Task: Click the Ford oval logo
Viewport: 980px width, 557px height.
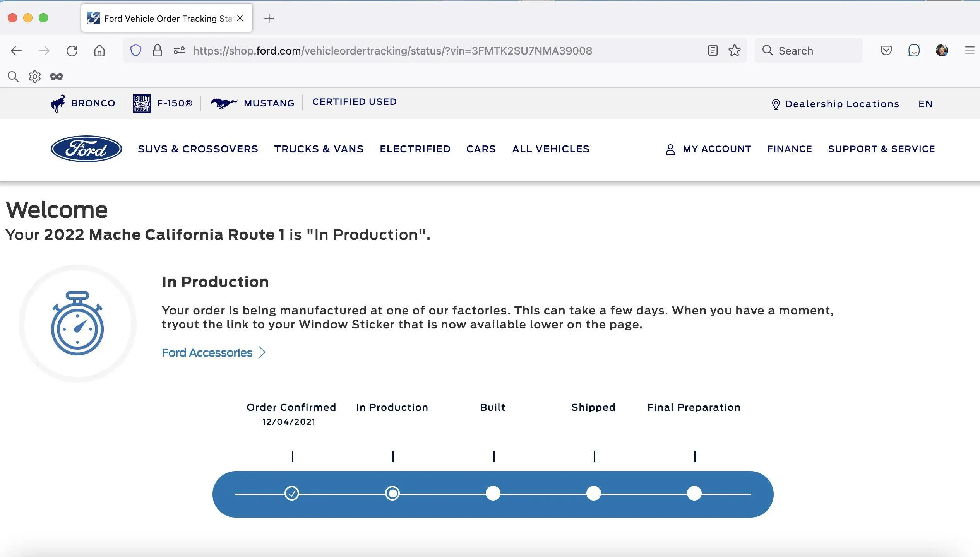Action: [x=86, y=149]
